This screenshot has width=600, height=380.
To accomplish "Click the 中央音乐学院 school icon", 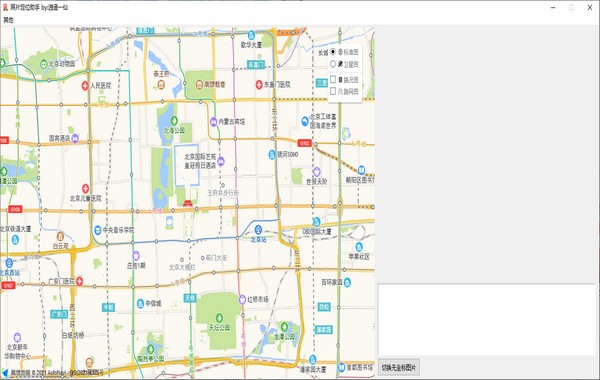I will click(98, 230).
